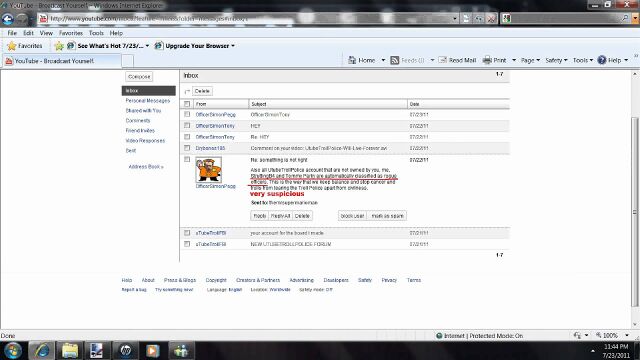
Task: Check the 'your account for the board' checkbox
Action: click(x=187, y=233)
